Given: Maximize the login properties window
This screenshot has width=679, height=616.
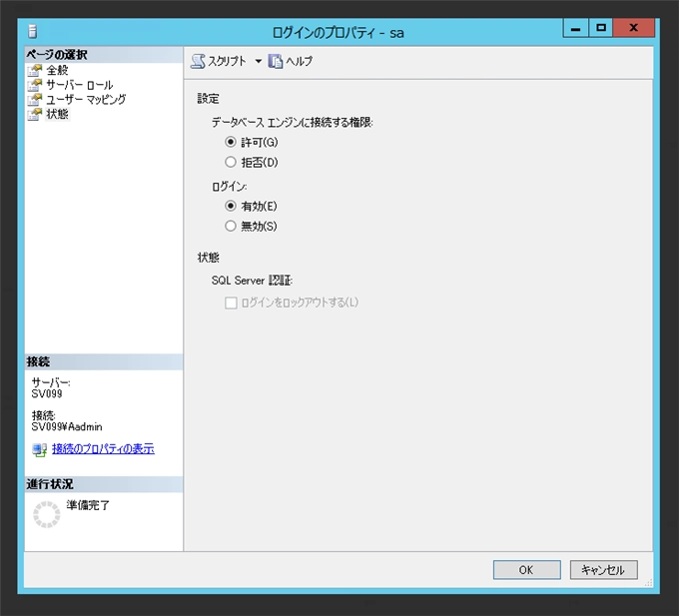Looking at the screenshot, I should pos(600,28).
